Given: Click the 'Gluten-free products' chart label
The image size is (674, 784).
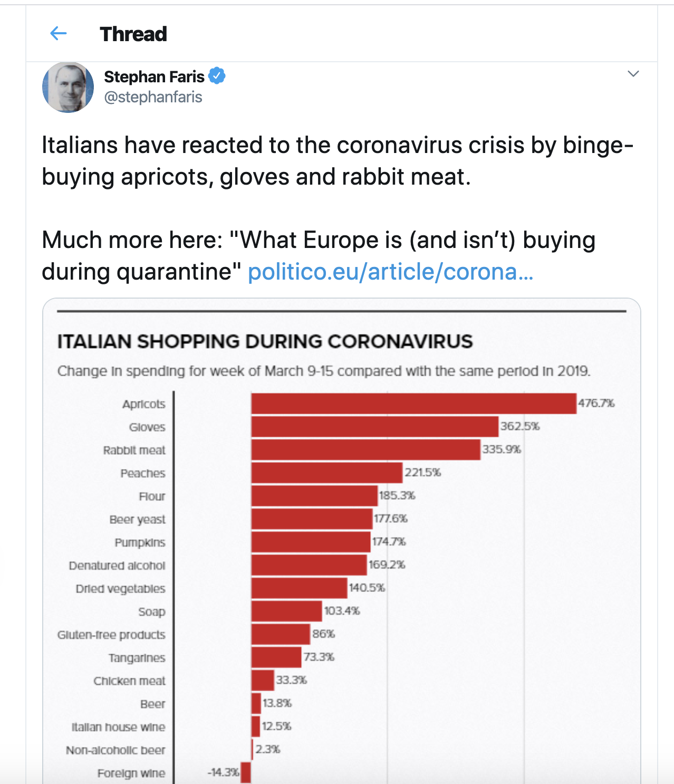Looking at the screenshot, I should [111, 635].
